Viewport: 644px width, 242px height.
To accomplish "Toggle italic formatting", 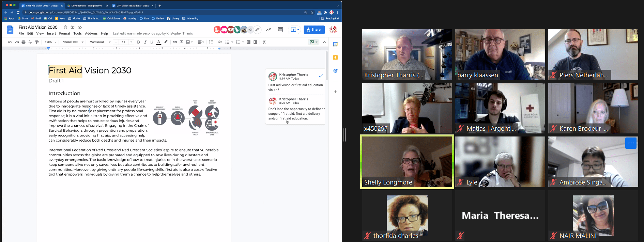I will pos(145,42).
